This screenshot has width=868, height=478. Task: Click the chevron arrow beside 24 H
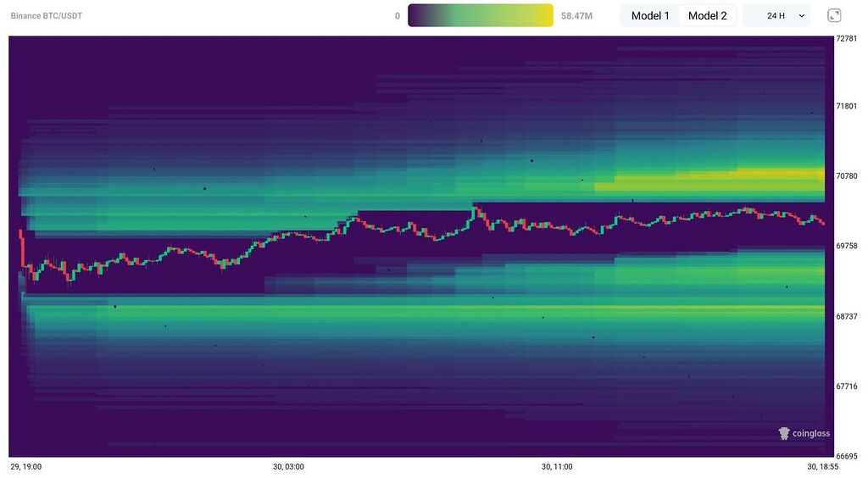coord(801,15)
